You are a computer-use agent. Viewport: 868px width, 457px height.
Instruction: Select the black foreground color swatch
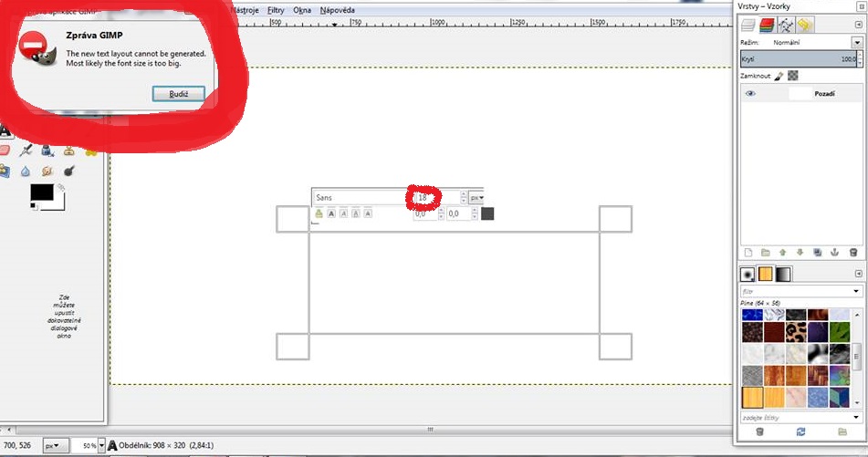coord(41,192)
